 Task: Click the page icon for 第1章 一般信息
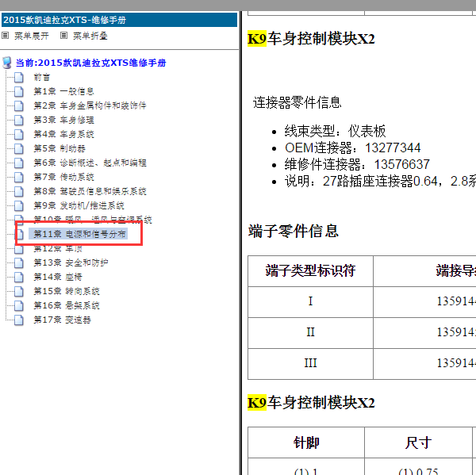pos(19,91)
